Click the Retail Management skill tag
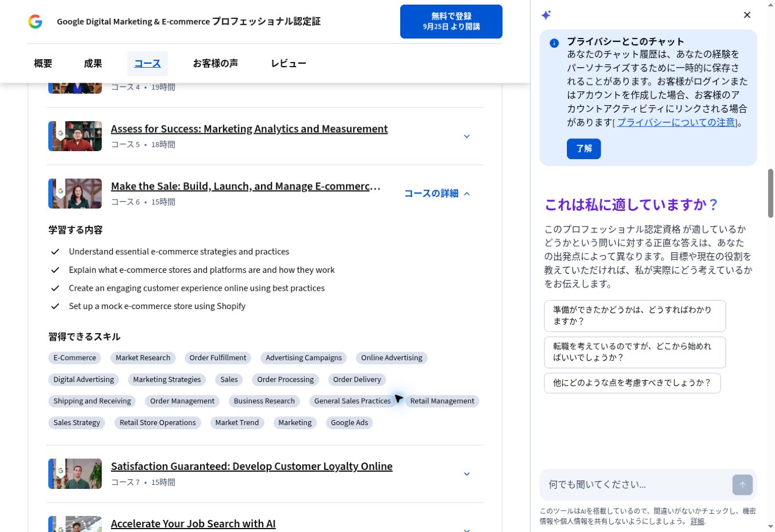Screen dimensions: 775x532 442,401
